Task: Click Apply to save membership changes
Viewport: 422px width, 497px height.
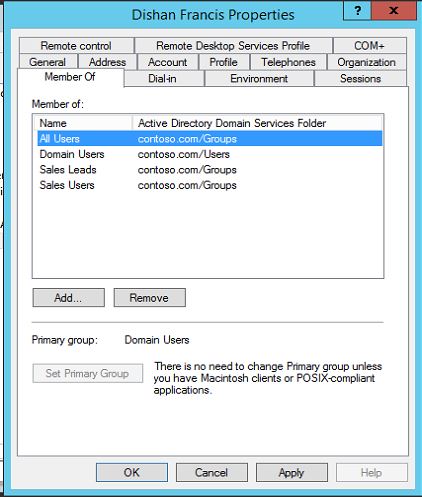Action: tap(292, 472)
